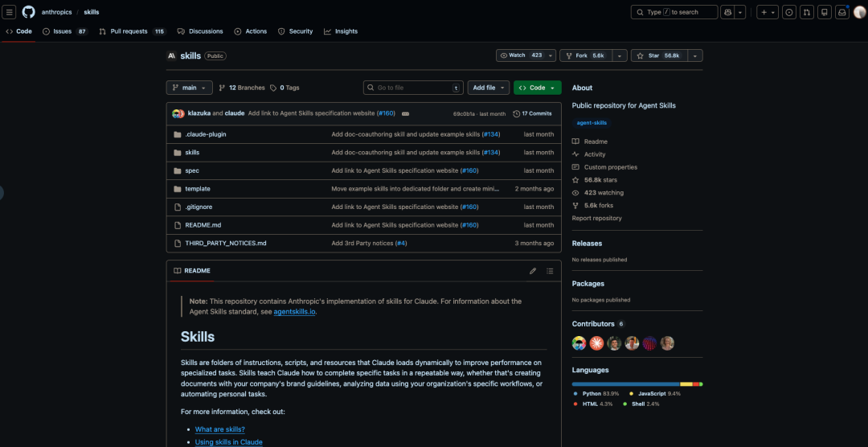Click the agent-skills topic tag
This screenshot has height=447, width=868.
(592, 123)
